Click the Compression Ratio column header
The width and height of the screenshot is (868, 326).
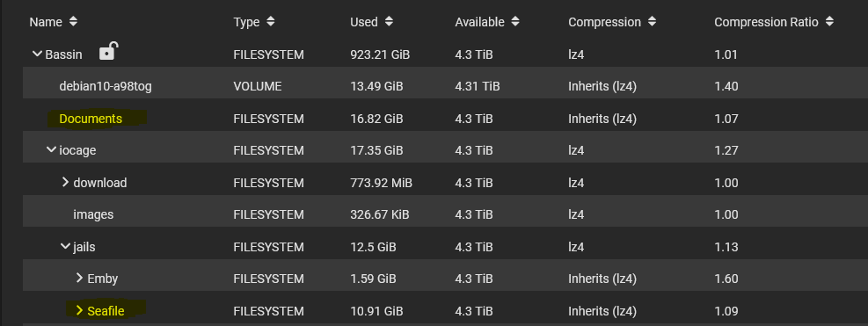[x=766, y=22]
